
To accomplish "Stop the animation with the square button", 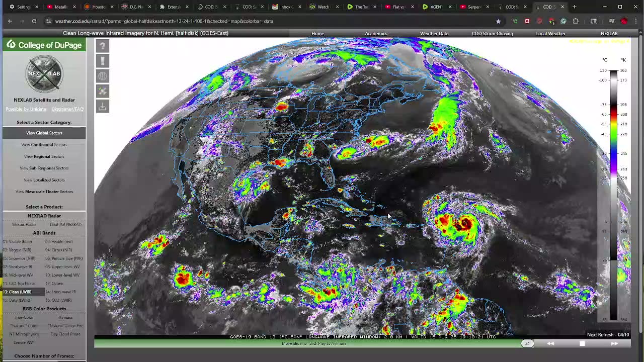I will point(582,343).
